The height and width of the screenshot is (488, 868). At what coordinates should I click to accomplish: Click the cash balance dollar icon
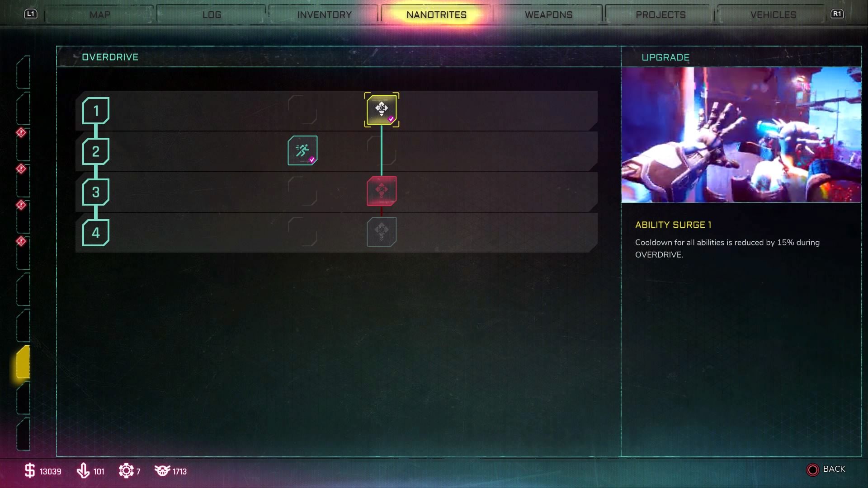(x=30, y=471)
